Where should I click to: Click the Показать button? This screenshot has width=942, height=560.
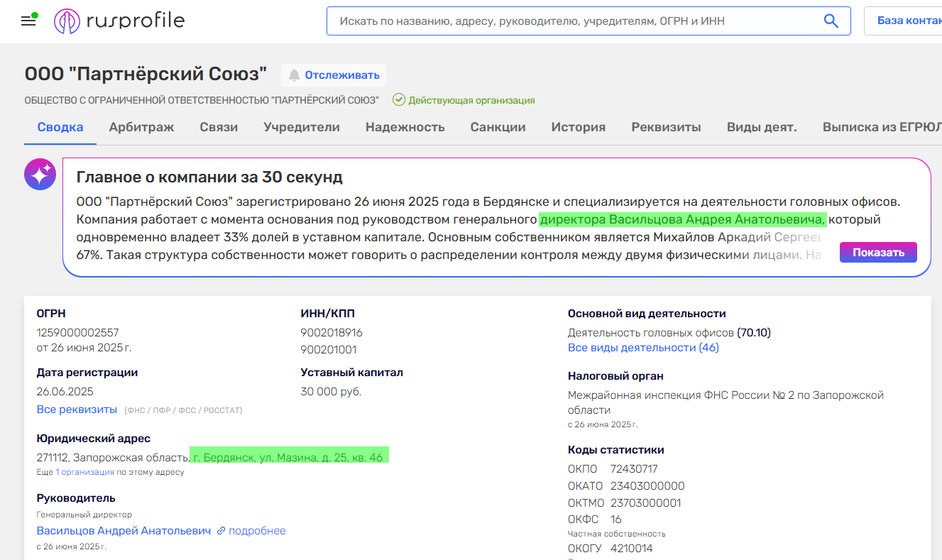tap(877, 252)
